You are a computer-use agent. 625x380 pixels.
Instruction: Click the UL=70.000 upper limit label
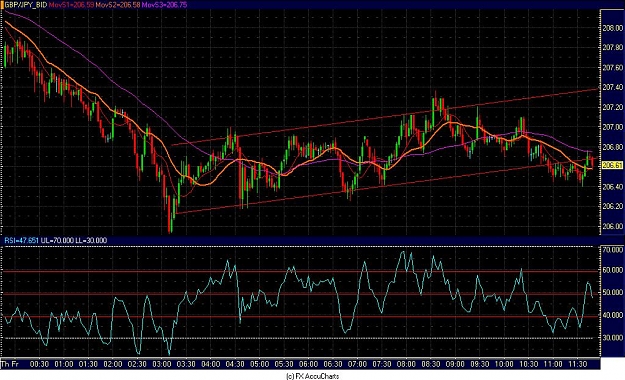[57, 240]
